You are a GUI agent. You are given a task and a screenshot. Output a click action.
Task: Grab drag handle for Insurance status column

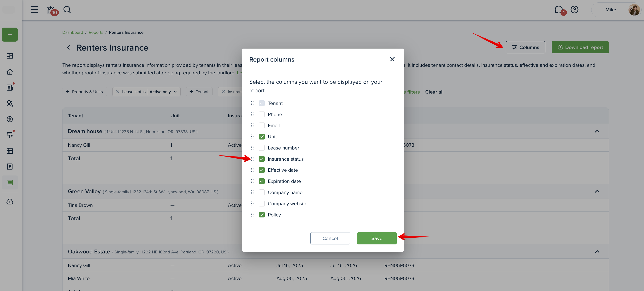tap(252, 159)
